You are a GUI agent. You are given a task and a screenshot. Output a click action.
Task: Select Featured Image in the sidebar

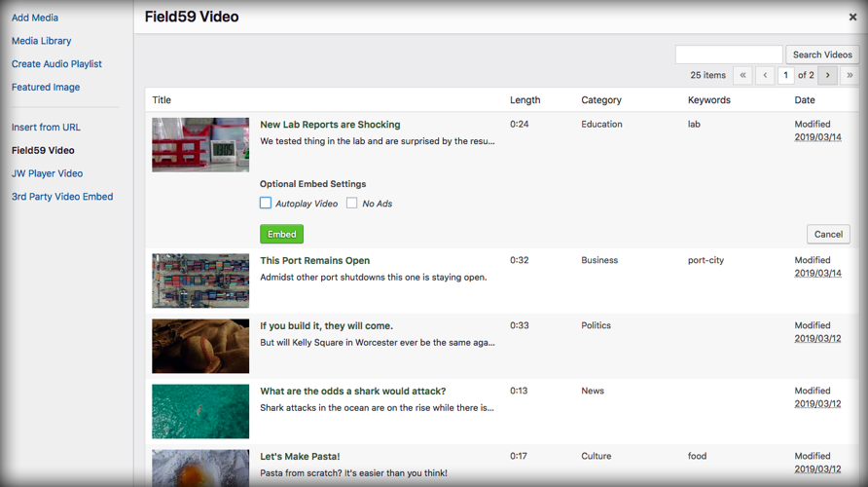point(46,87)
